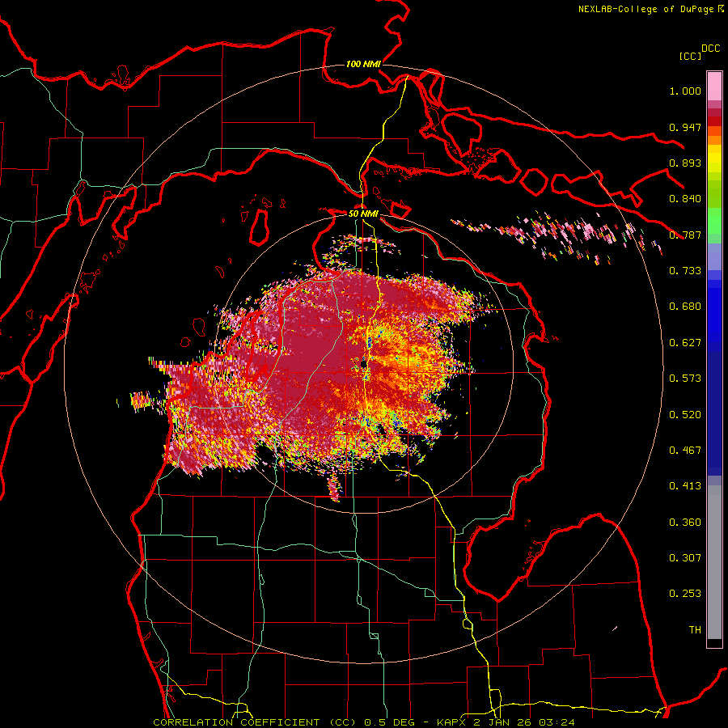
Task: Click the 0.893 scale value
Action: coord(685,163)
